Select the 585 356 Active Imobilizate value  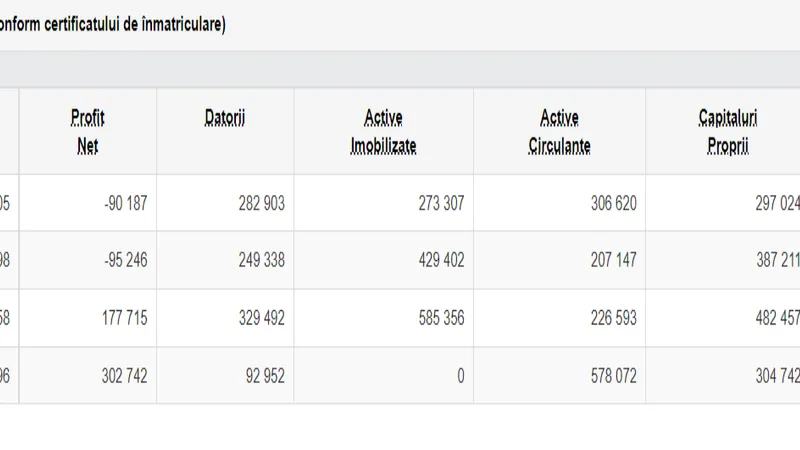(x=441, y=318)
